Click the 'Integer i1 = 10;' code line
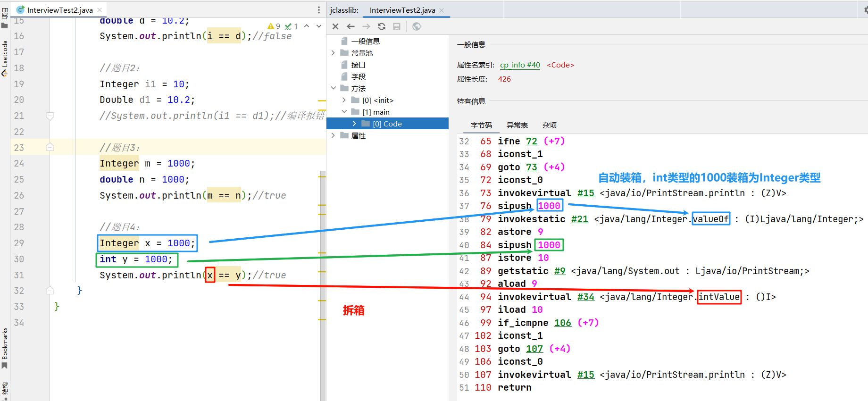 coord(144,84)
